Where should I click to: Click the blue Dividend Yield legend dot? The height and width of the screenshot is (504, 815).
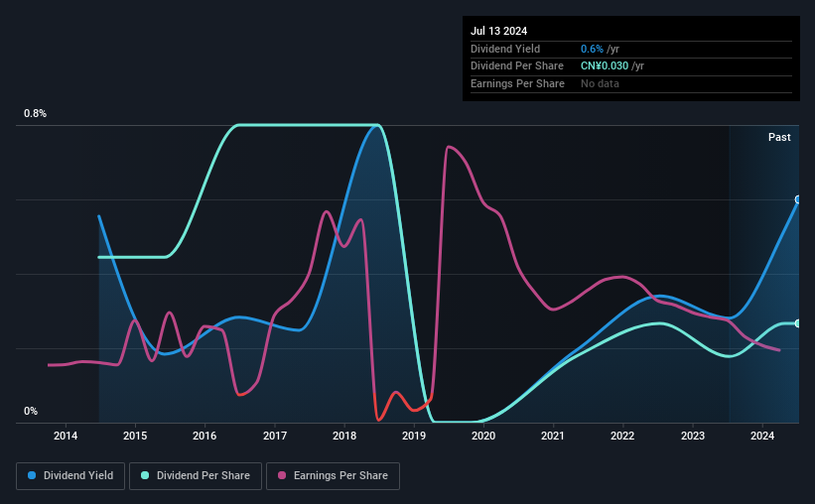[32, 475]
